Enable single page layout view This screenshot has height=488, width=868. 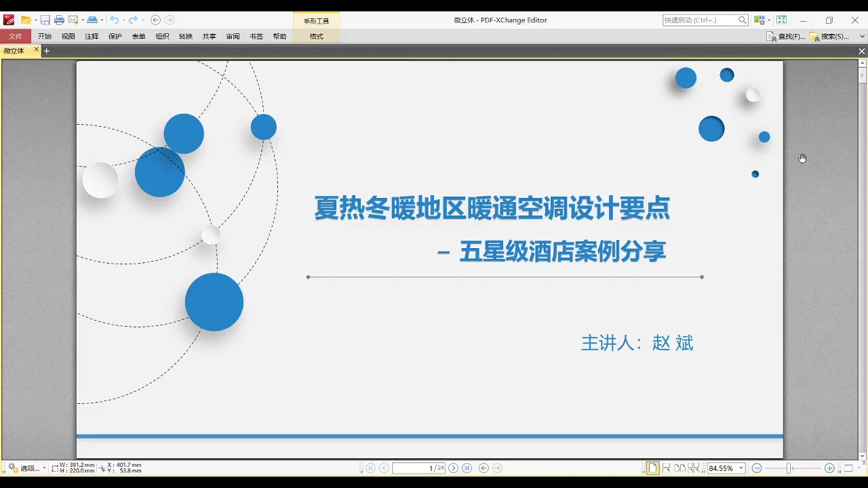652,468
